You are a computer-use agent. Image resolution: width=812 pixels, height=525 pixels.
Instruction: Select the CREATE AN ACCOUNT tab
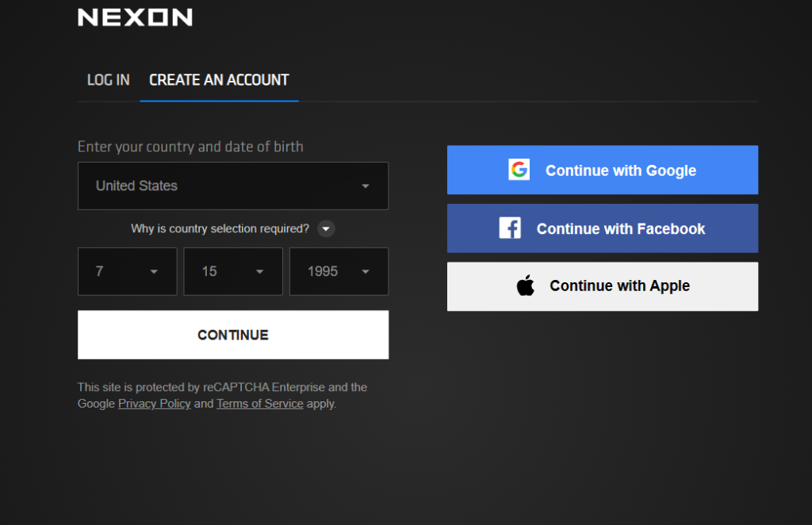[x=219, y=80]
